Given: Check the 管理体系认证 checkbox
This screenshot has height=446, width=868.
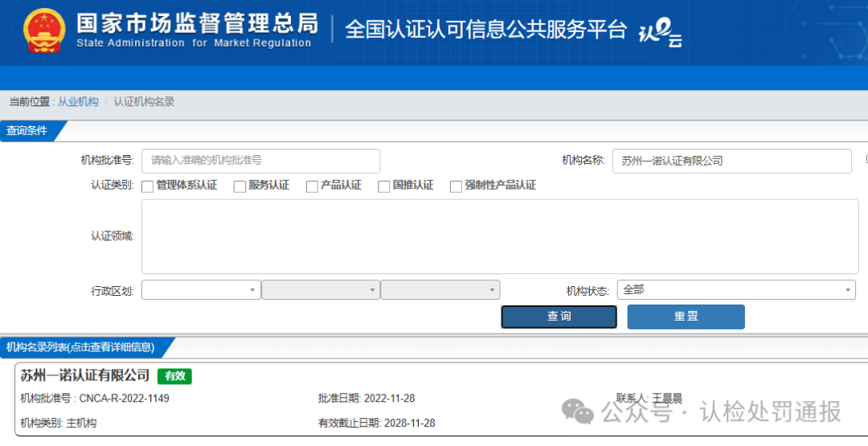Looking at the screenshot, I should click(x=147, y=186).
